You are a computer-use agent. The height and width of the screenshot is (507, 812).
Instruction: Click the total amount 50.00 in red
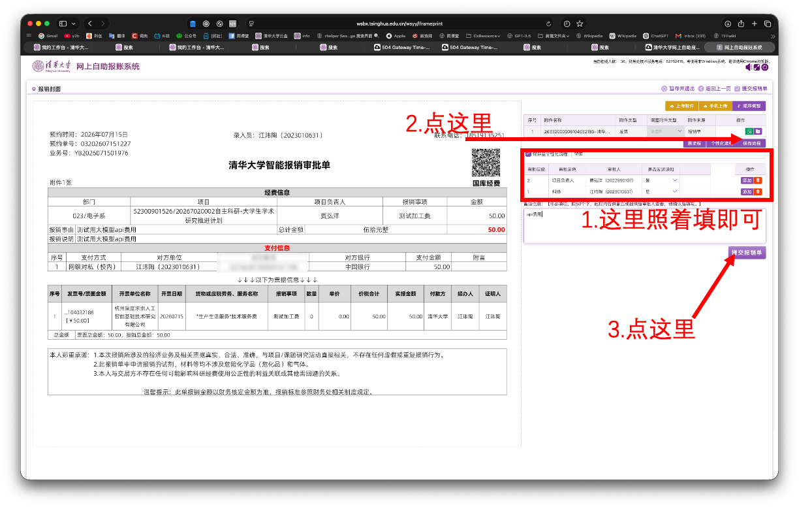click(x=496, y=230)
